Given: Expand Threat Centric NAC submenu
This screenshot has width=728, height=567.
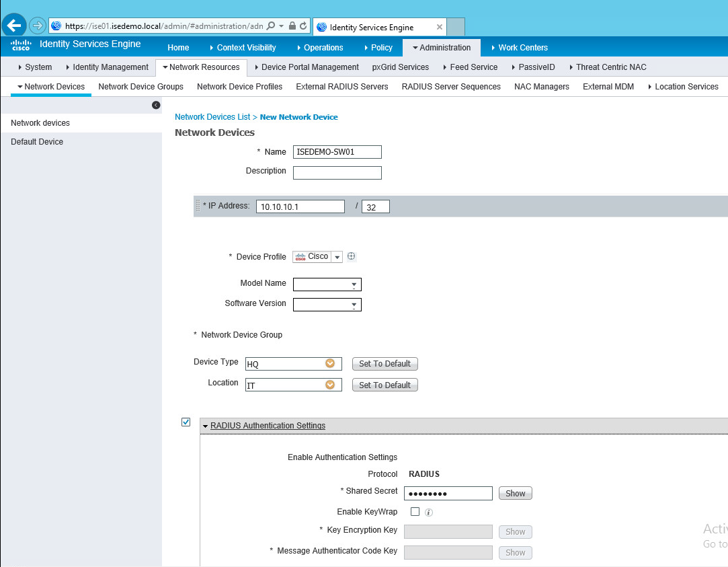Looking at the screenshot, I should [608, 67].
